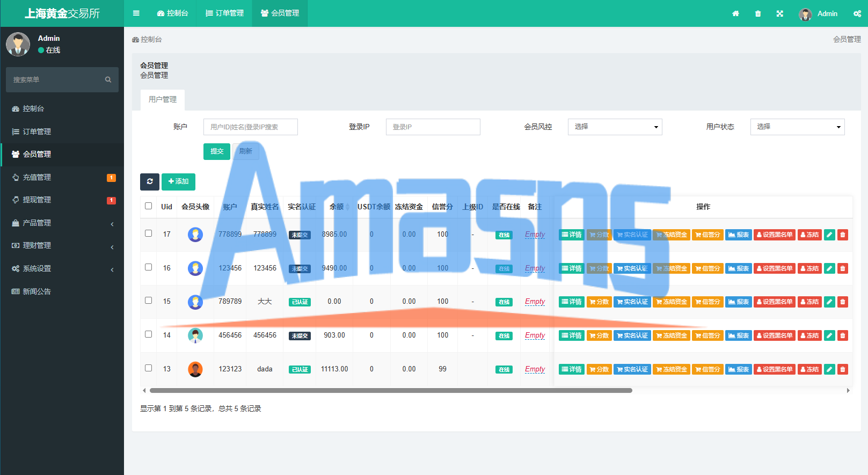Select the 用户管理 tab

point(163,99)
